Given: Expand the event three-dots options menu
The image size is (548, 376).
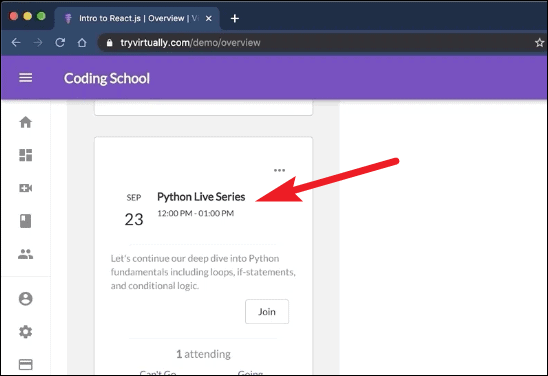Looking at the screenshot, I should coord(279,170).
